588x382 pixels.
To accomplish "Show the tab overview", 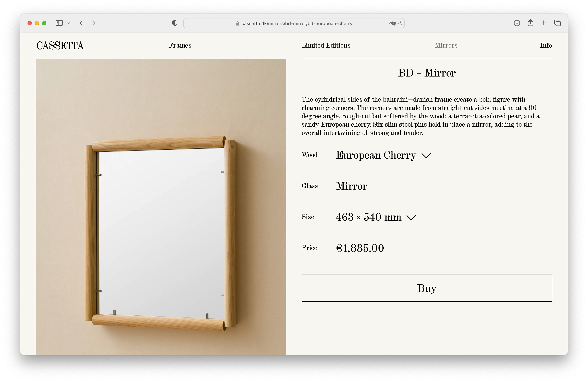I will point(557,23).
